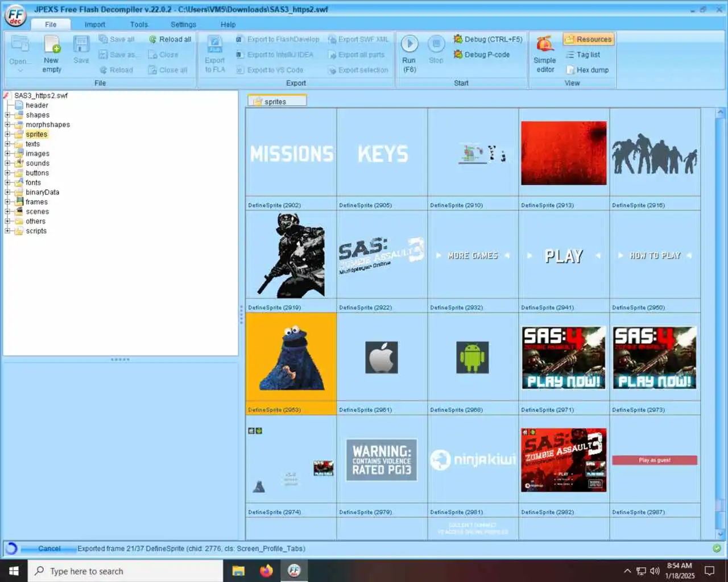Click Save all in File group
Screen dimensions: 728x582
point(117,39)
